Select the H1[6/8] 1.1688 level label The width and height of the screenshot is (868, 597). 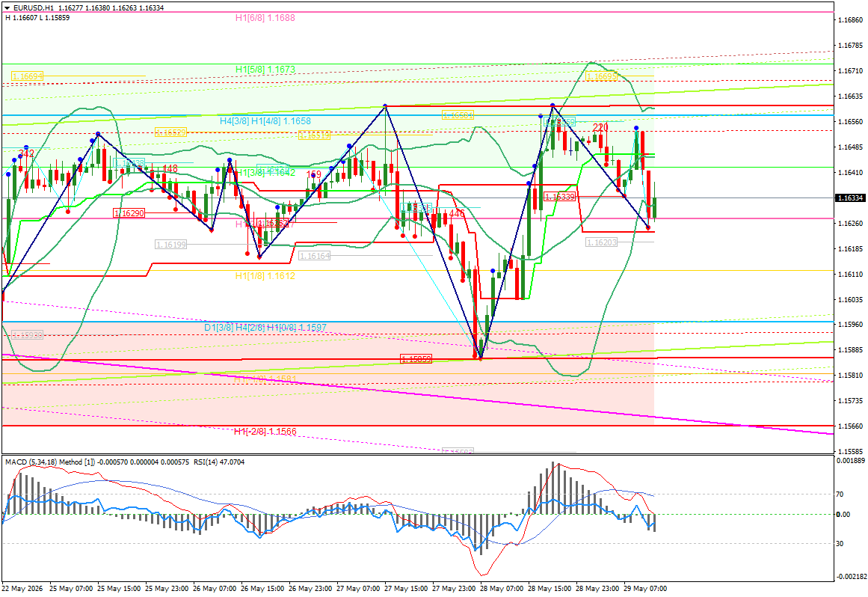(265, 18)
